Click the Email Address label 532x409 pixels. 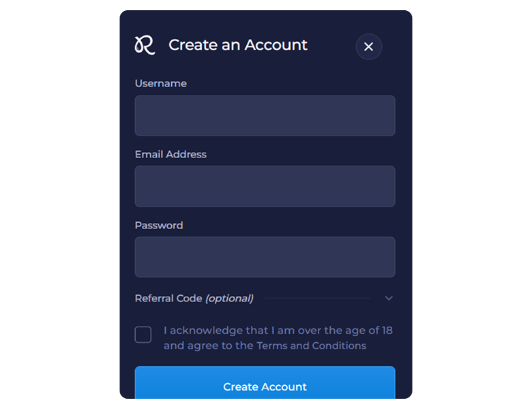pyautogui.click(x=171, y=154)
